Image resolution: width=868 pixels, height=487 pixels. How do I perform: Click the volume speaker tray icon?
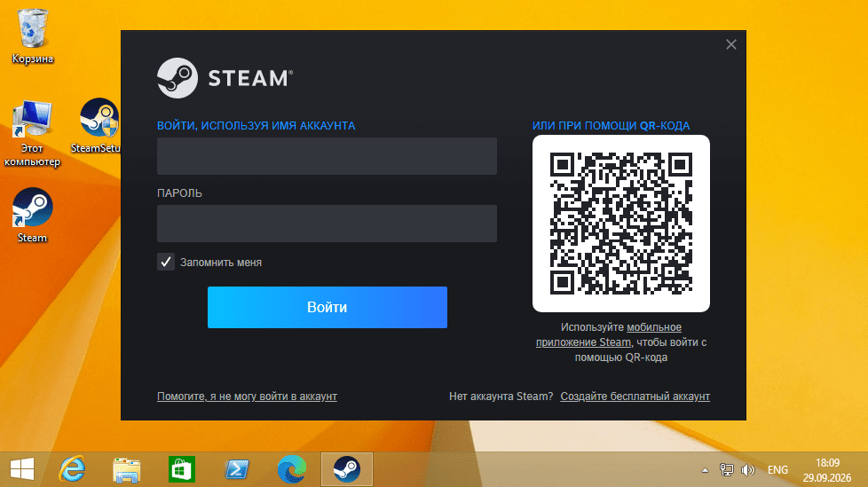[x=748, y=470]
